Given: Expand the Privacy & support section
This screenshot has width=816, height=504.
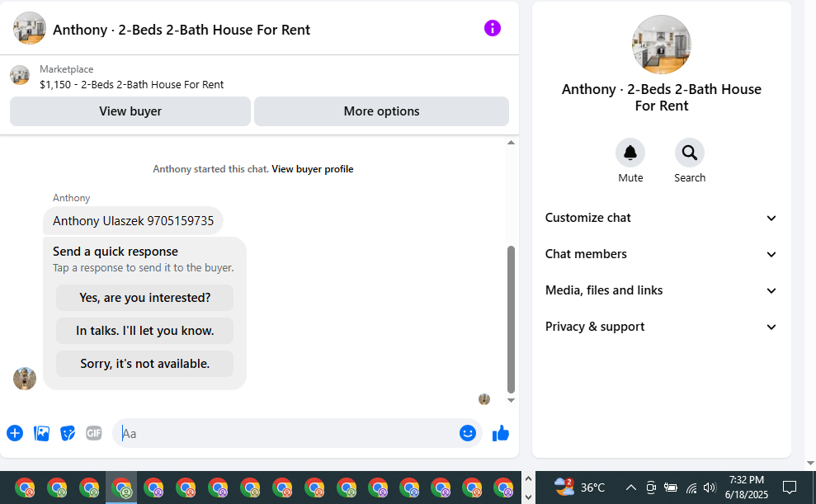Looking at the screenshot, I should click(x=661, y=327).
